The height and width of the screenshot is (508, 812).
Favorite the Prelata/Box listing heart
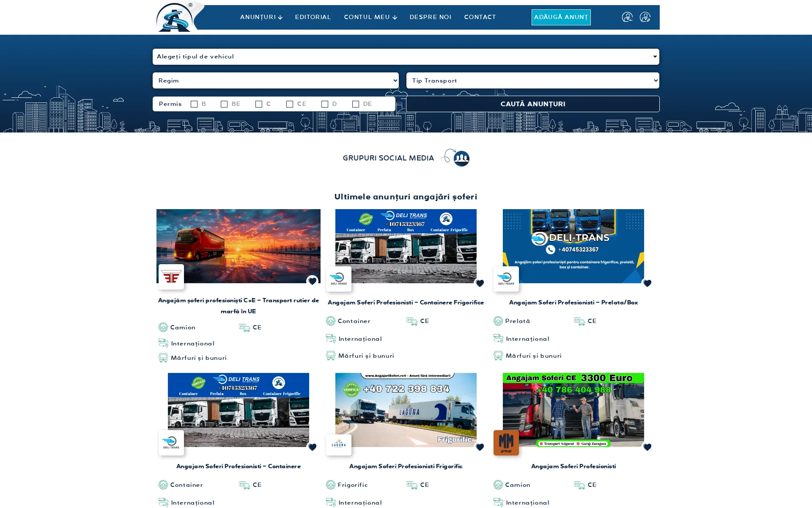pos(647,283)
